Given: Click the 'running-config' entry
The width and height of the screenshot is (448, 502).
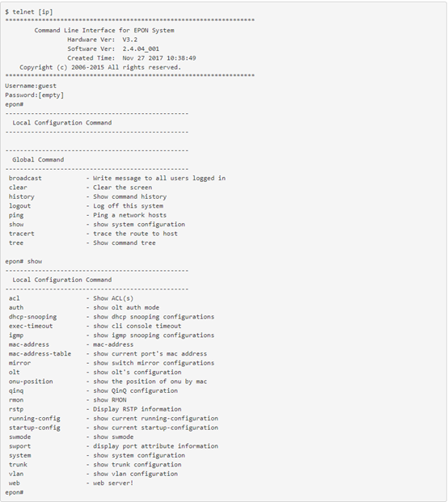Looking at the screenshot, I should point(35,419).
